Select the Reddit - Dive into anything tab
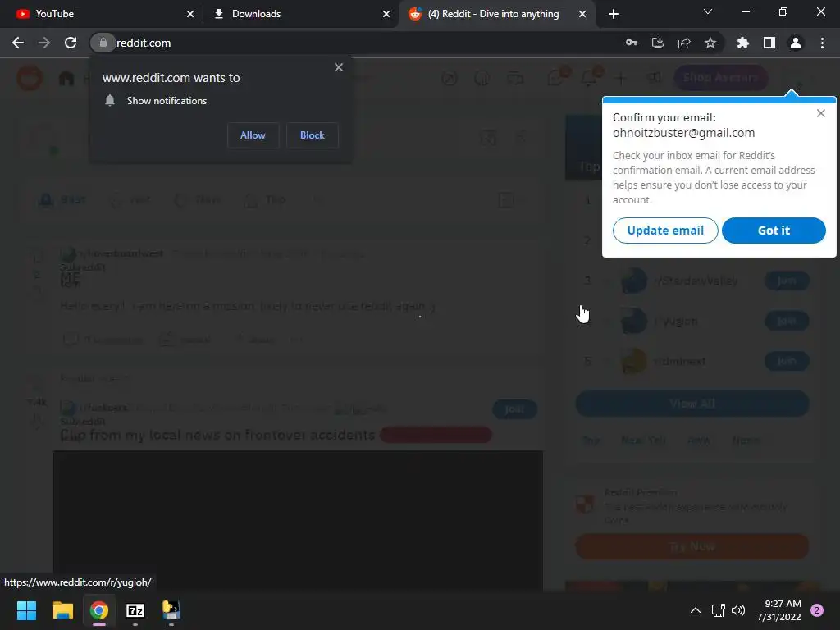 point(493,14)
